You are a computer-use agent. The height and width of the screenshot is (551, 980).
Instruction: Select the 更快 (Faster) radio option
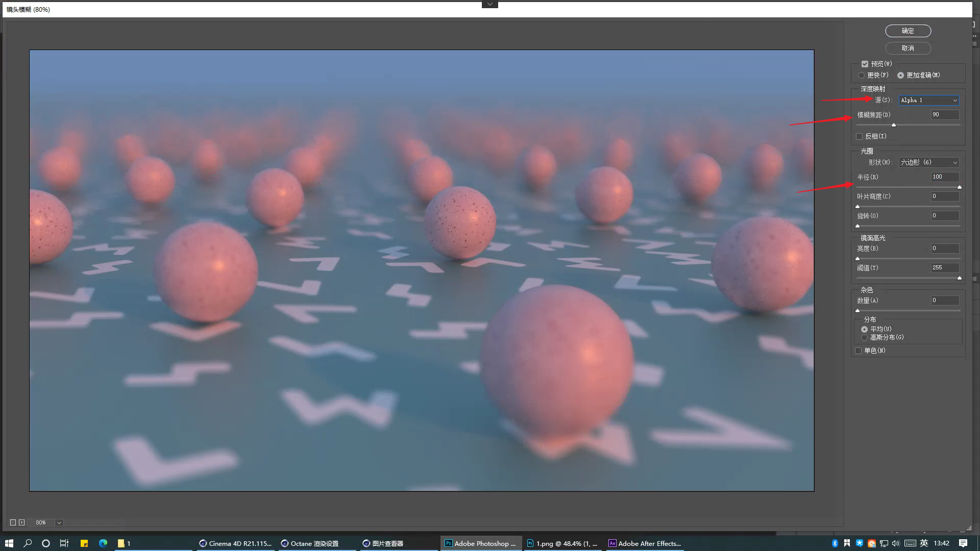pyautogui.click(x=862, y=76)
